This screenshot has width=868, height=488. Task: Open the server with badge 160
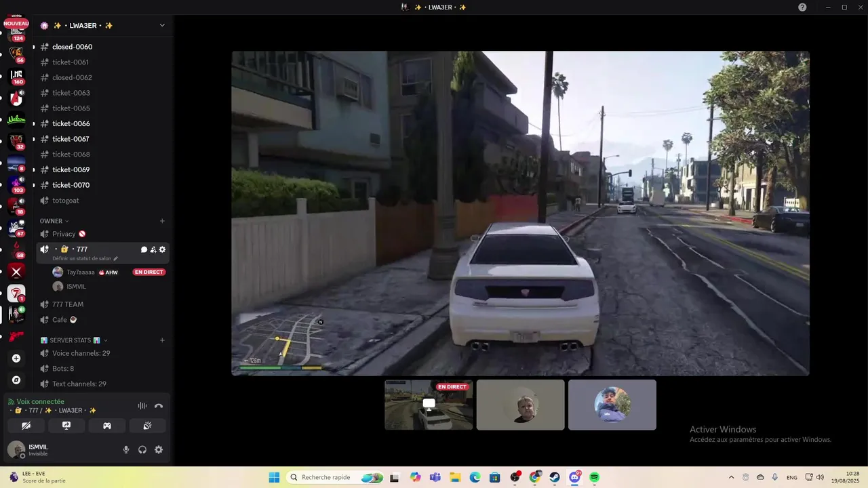[16, 77]
